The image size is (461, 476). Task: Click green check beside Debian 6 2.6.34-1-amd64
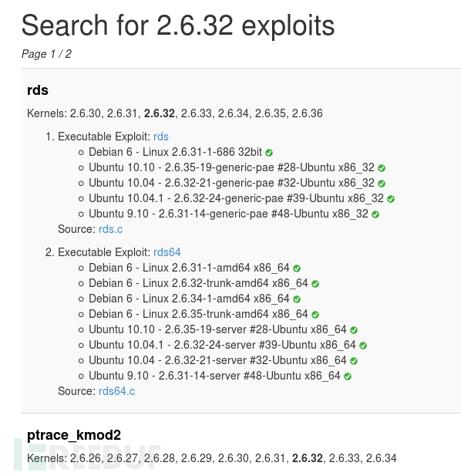click(x=297, y=299)
